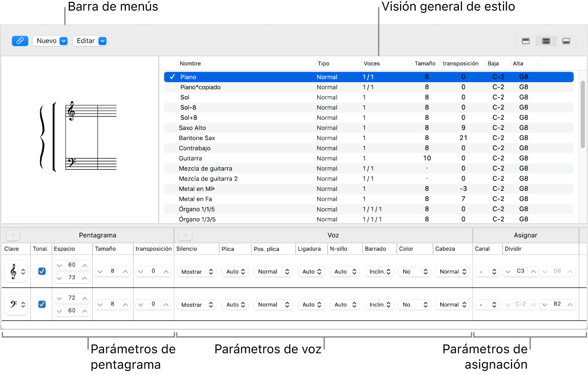Select the Saxo Alto staff style
Image resolution: width=588 pixels, height=375 pixels.
pos(192,128)
